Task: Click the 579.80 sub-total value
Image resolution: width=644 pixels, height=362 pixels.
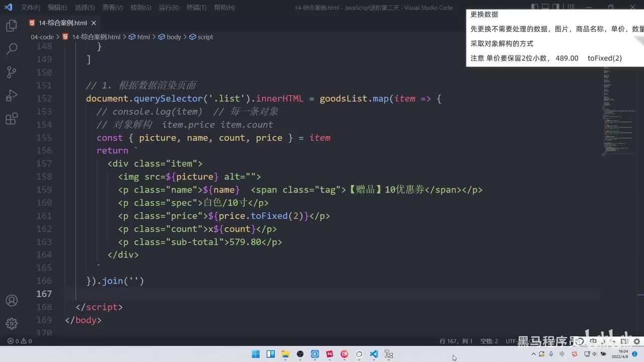Action: point(245,242)
